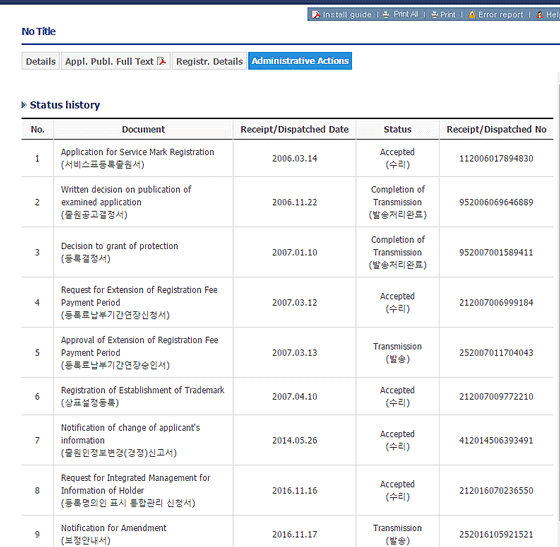Click date 2007.03.12

pyautogui.click(x=295, y=303)
